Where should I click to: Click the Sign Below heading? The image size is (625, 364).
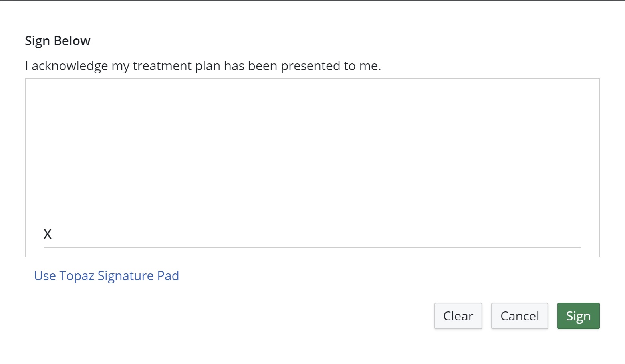58,41
